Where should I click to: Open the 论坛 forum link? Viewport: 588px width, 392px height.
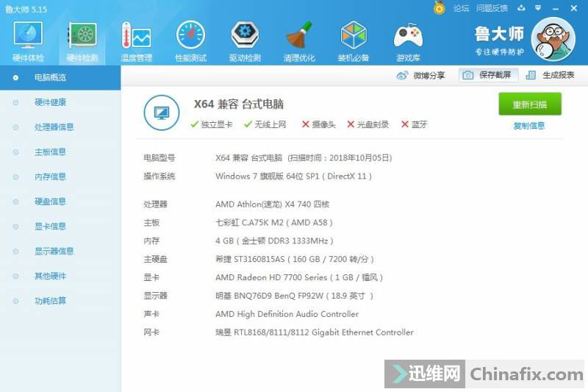tap(461, 8)
